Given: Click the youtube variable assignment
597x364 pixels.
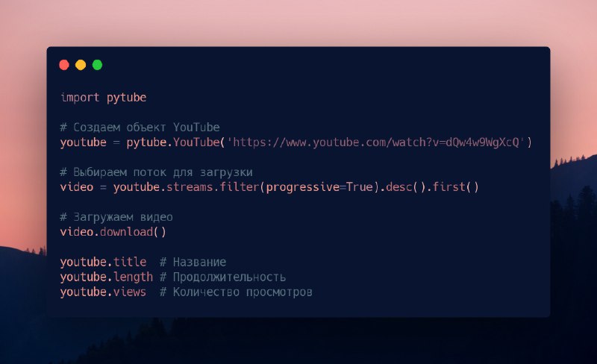Looking at the screenshot, I should click(83, 142).
